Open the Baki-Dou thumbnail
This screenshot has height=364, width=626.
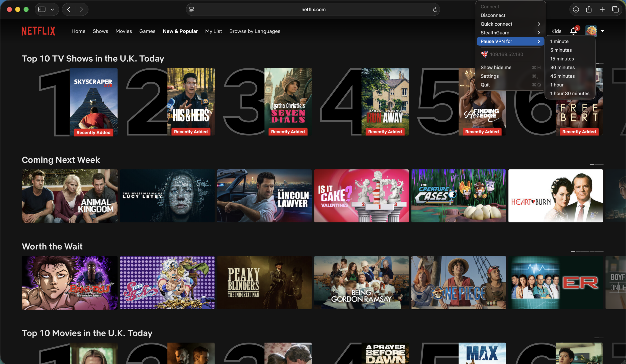pos(69,283)
